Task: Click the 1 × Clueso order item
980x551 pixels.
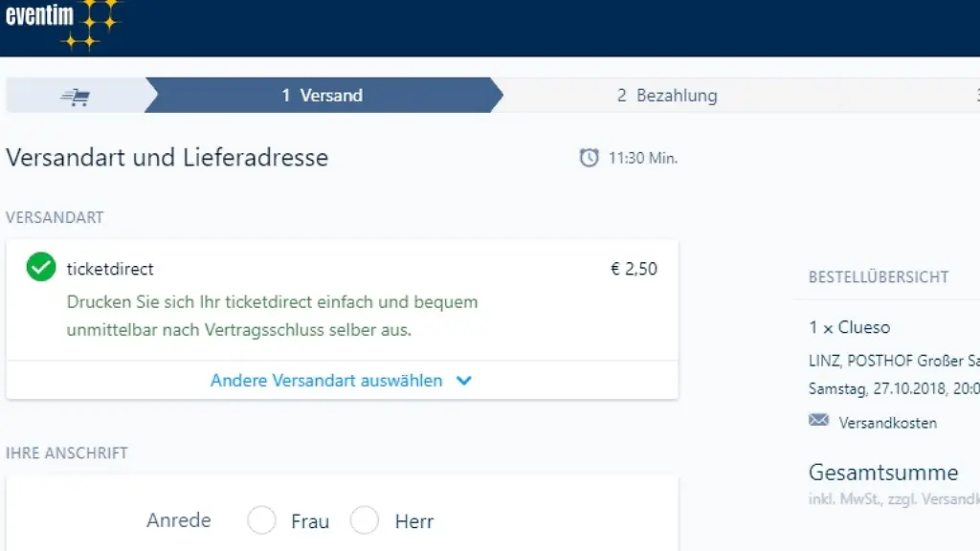Action: (x=849, y=327)
